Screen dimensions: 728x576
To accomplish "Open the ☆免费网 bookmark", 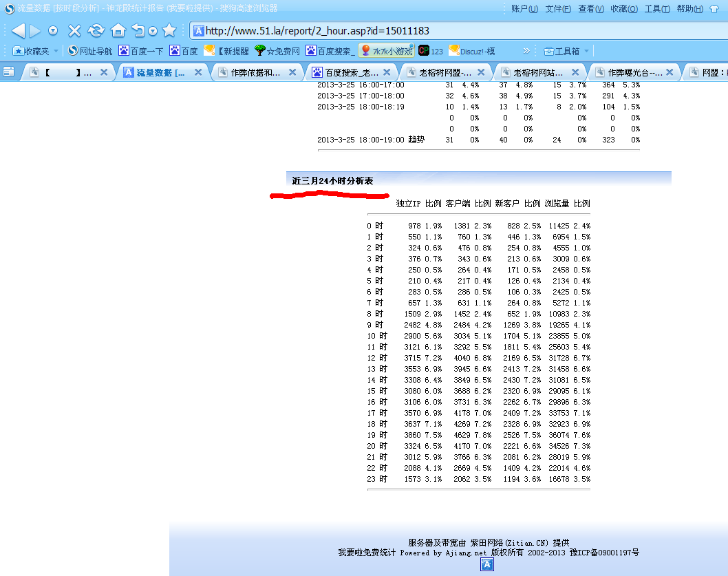I will point(277,51).
